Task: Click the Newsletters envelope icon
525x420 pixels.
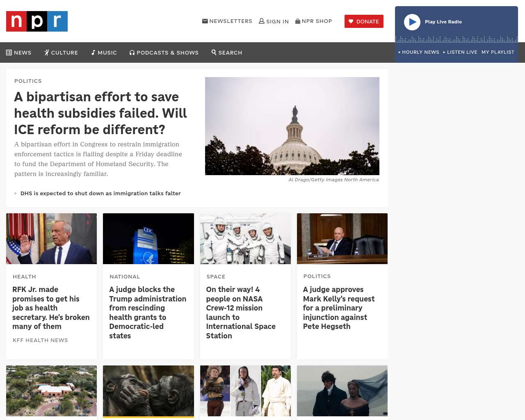Action: pyautogui.click(x=205, y=21)
